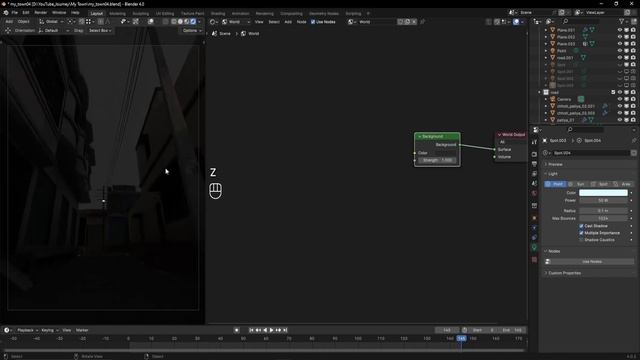Toggle the Cast Shadow checkbox
Screen dimensions: 640x360
click(x=581, y=226)
